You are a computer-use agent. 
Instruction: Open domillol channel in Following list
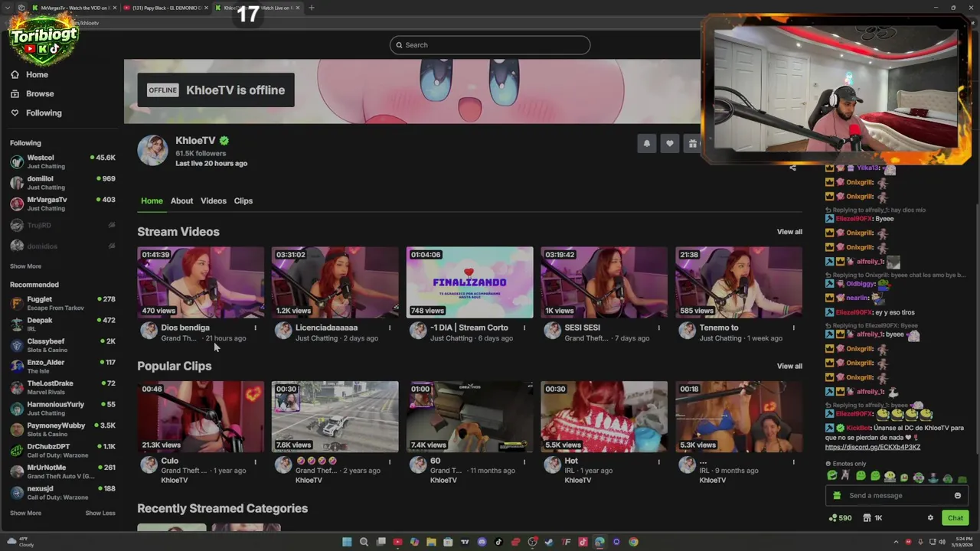pyautogui.click(x=62, y=182)
